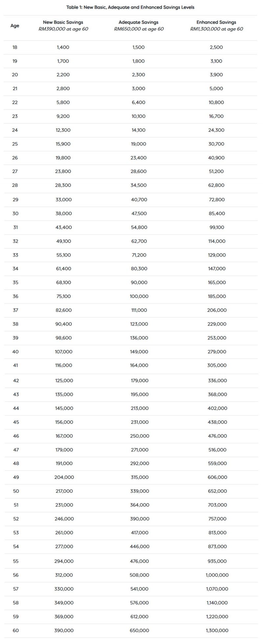
Task: Click Enhanced Savings value 652,000 at age 50
Action: click(217, 491)
